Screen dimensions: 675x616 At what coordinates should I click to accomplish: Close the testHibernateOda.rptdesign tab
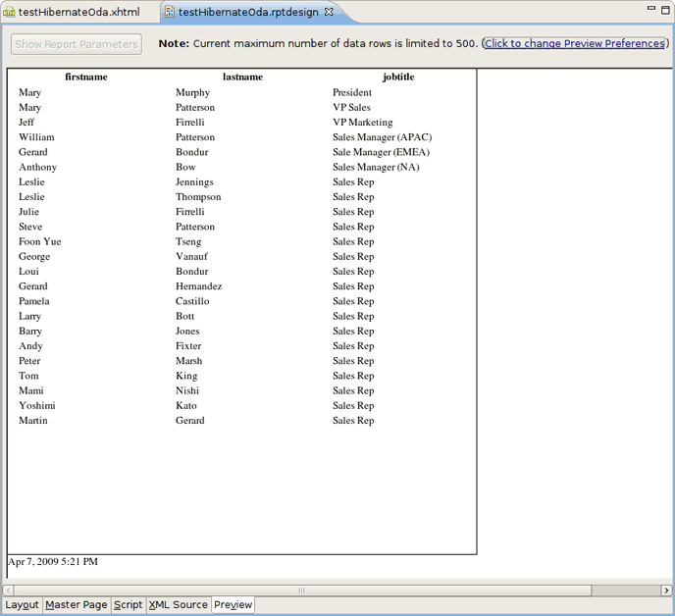click(x=329, y=12)
